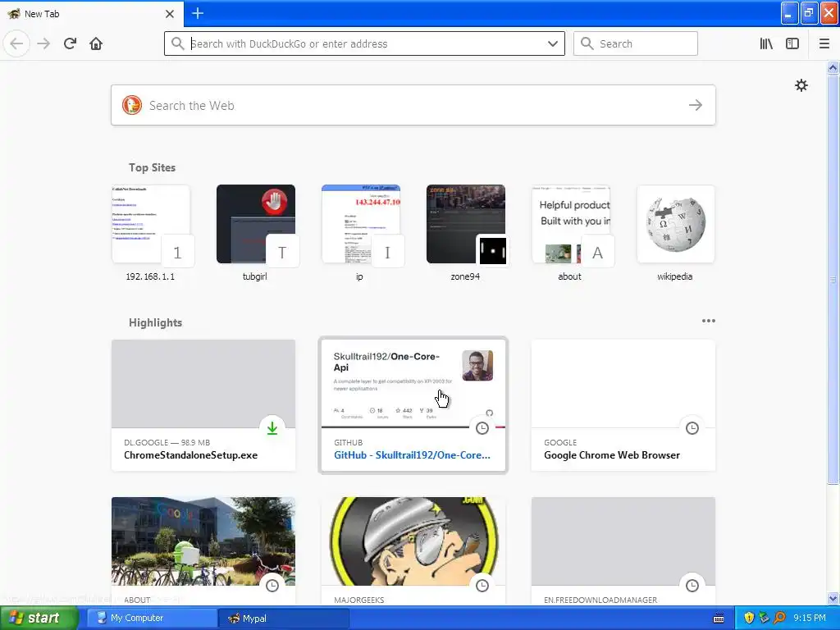The image size is (840, 630).
Task: Open the MAJORGEEKS highlight card
Action: pyautogui.click(x=413, y=551)
